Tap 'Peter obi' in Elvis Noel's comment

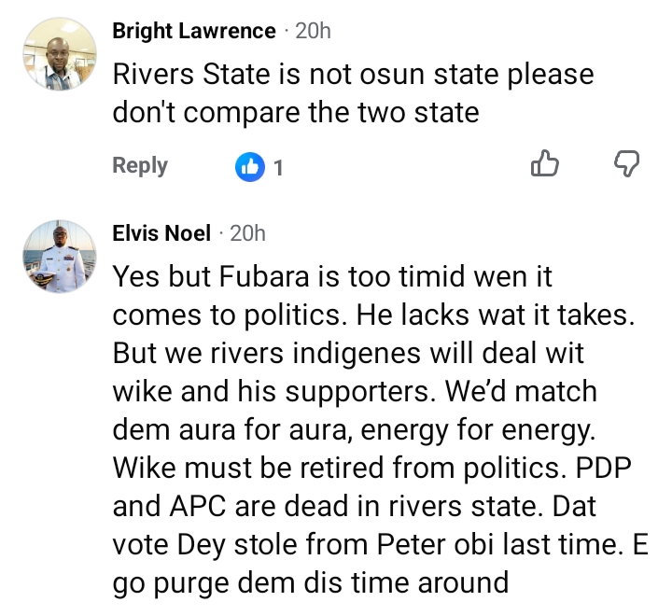[x=435, y=545]
